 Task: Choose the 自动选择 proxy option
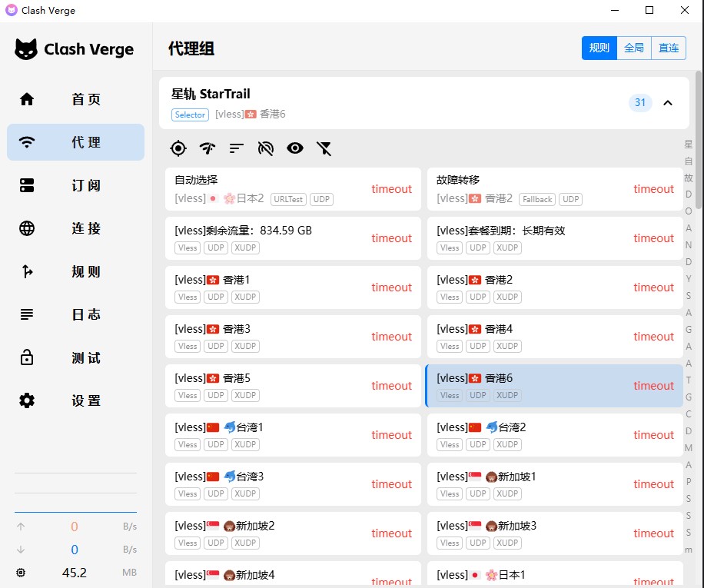(293, 189)
